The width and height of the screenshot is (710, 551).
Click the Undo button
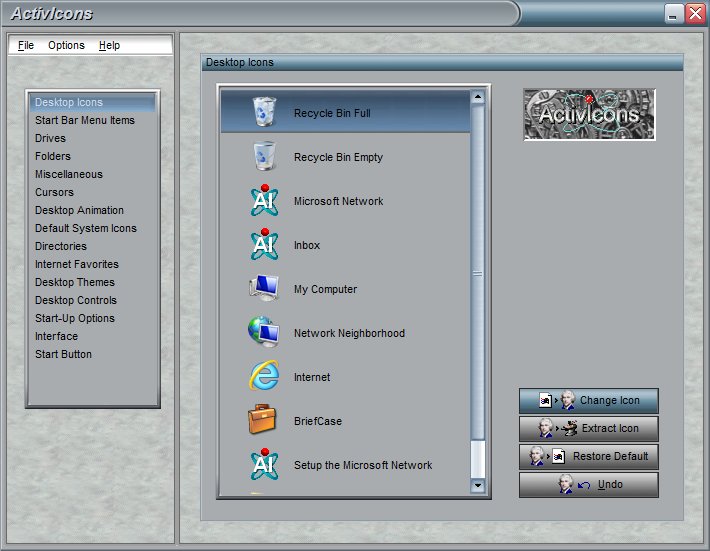tap(588, 485)
